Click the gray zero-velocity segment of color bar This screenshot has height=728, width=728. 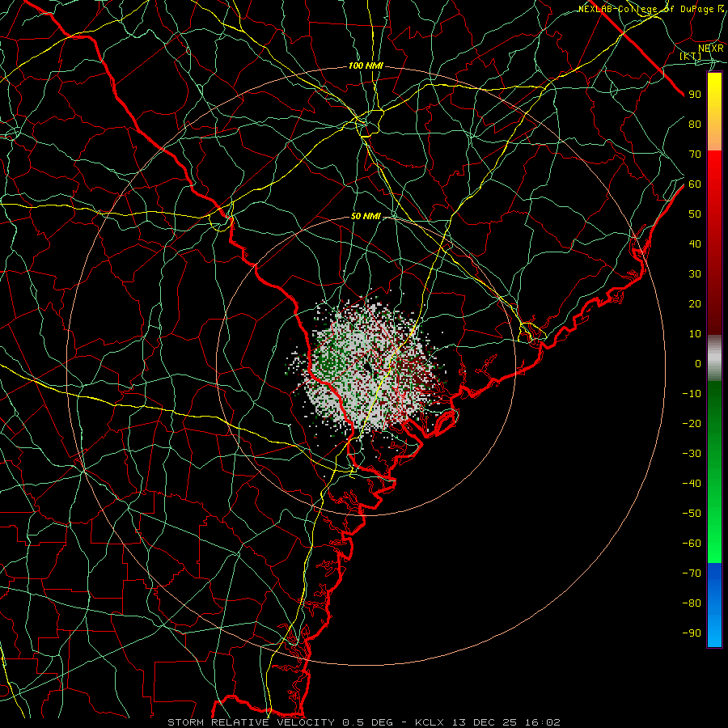tap(714, 358)
